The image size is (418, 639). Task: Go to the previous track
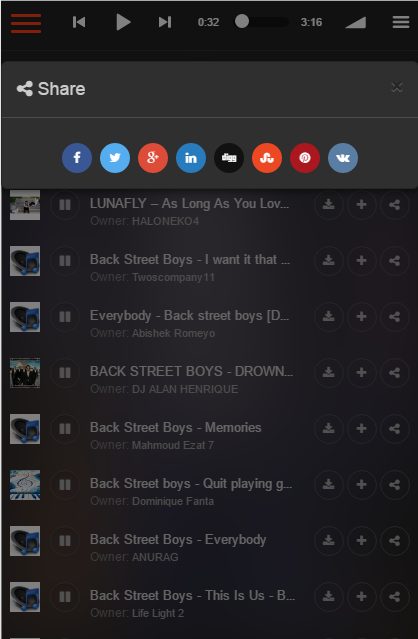pos(79,22)
